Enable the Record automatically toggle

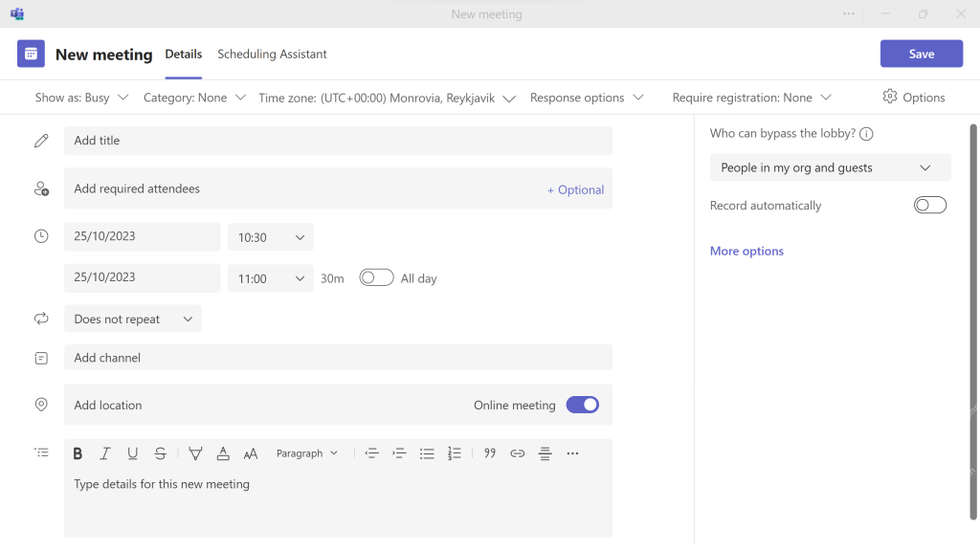[x=930, y=205]
